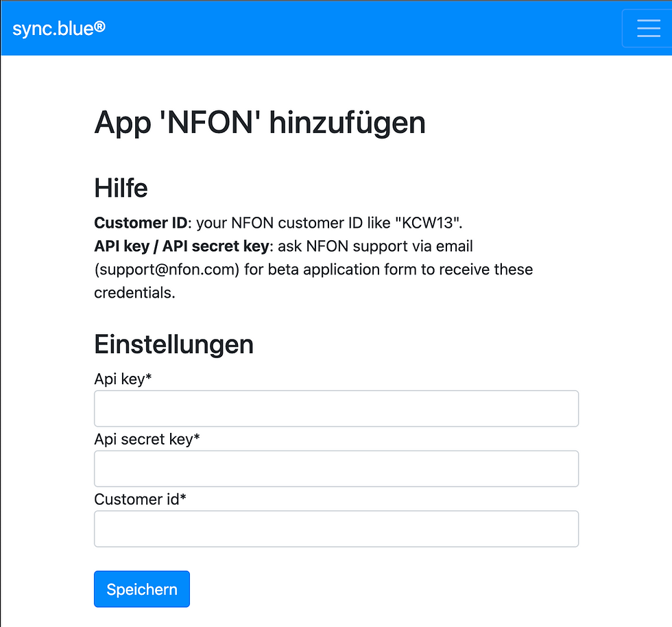This screenshot has width=672, height=627.
Task: Click the bold 'Customer ID' help text
Action: [141, 223]
